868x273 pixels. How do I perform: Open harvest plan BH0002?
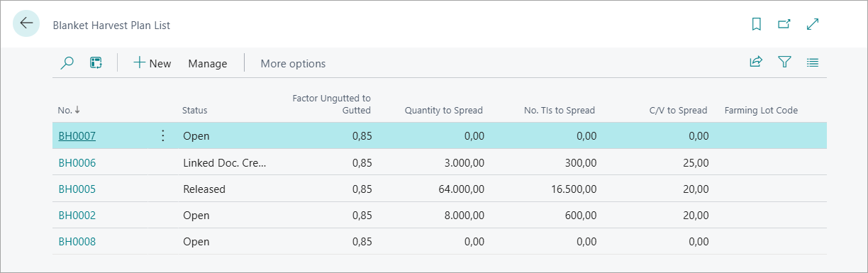tap(77, 215)
